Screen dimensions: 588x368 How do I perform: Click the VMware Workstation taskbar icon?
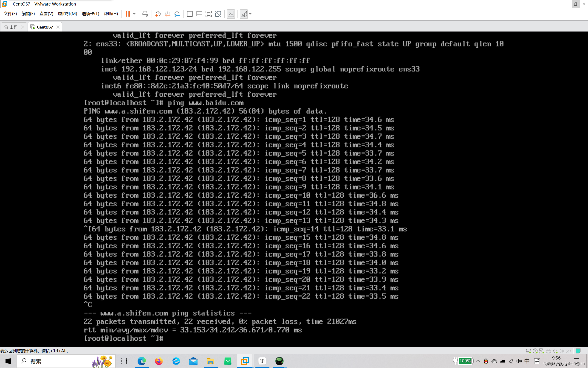click(x=245, y=361)
